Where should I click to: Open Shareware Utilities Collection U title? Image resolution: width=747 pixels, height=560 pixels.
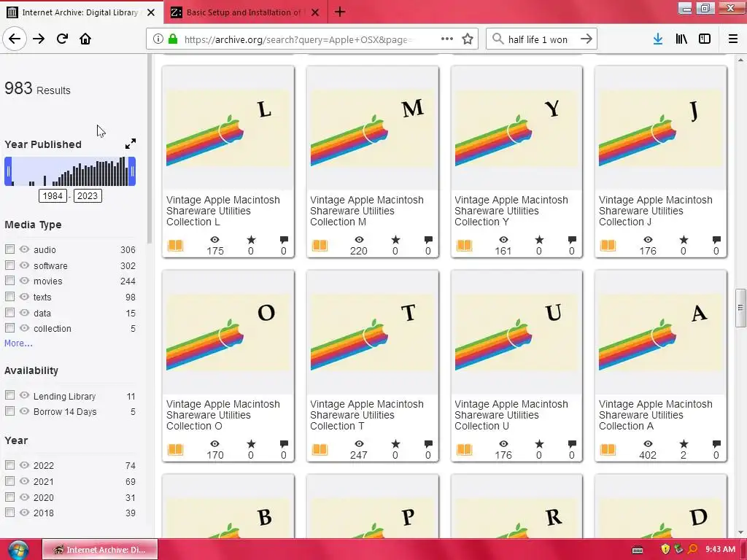pos(511,415)
